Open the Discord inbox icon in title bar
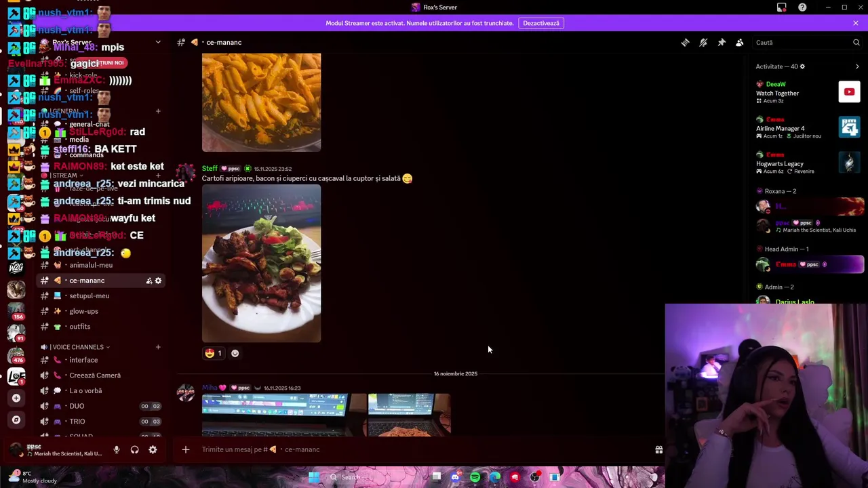This screenshot has height=488, width=868. click(781, 7)
